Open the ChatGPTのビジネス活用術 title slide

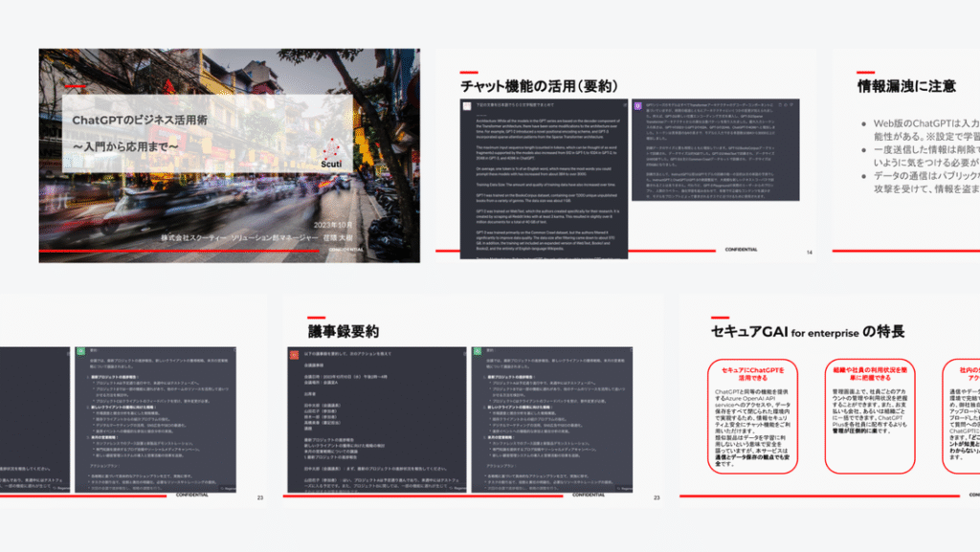(230, 156)
